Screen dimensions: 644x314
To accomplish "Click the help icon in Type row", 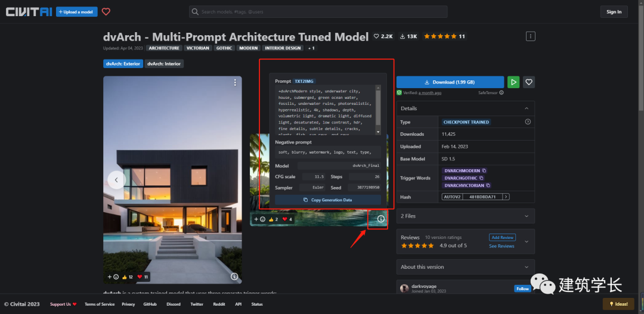I will 527,122.
